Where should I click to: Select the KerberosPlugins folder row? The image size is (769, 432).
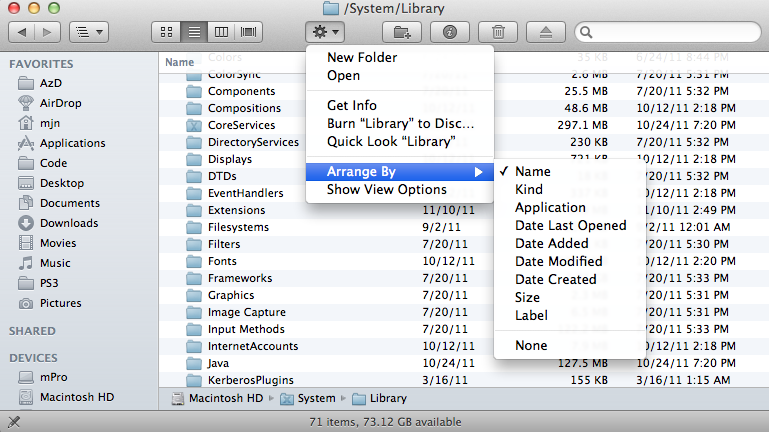pos(463,380)
